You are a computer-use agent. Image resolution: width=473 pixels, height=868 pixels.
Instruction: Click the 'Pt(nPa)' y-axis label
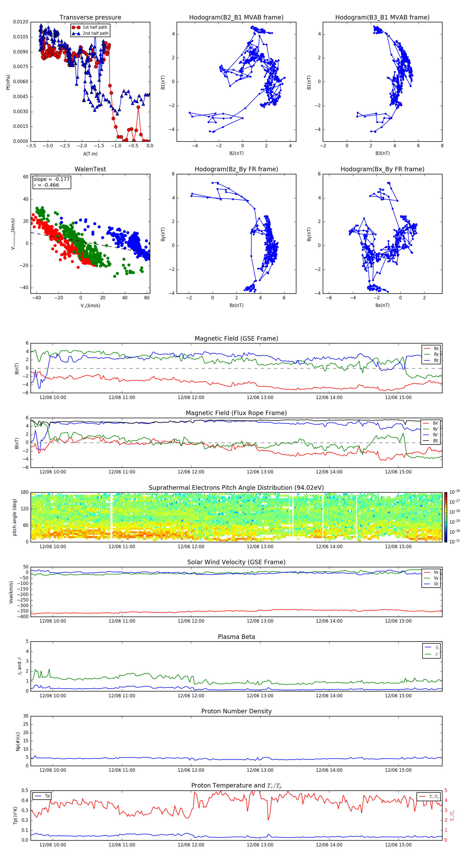8,82
